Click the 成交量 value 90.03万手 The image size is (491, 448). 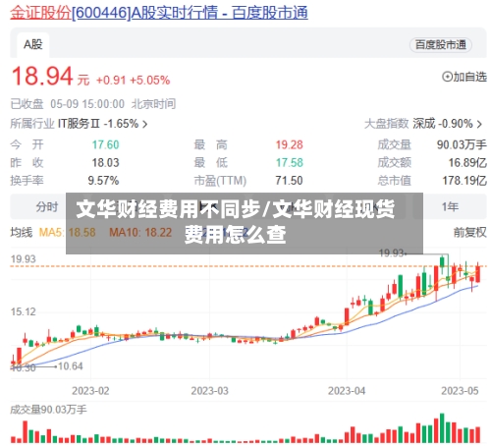pyautogui.click(x=462, y=144)
